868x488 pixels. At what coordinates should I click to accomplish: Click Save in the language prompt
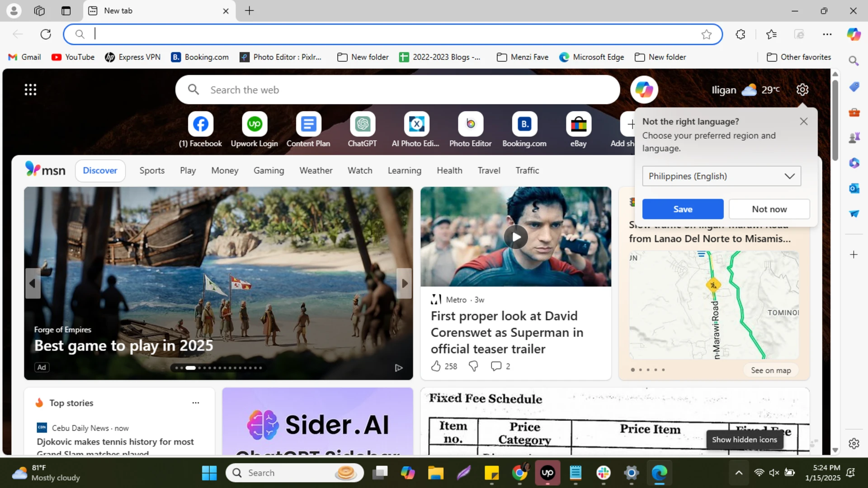682,209
